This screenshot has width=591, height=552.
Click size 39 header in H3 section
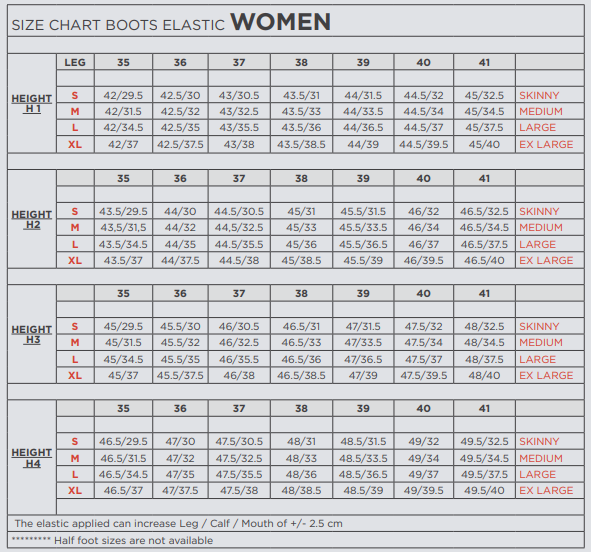point(363,294)
